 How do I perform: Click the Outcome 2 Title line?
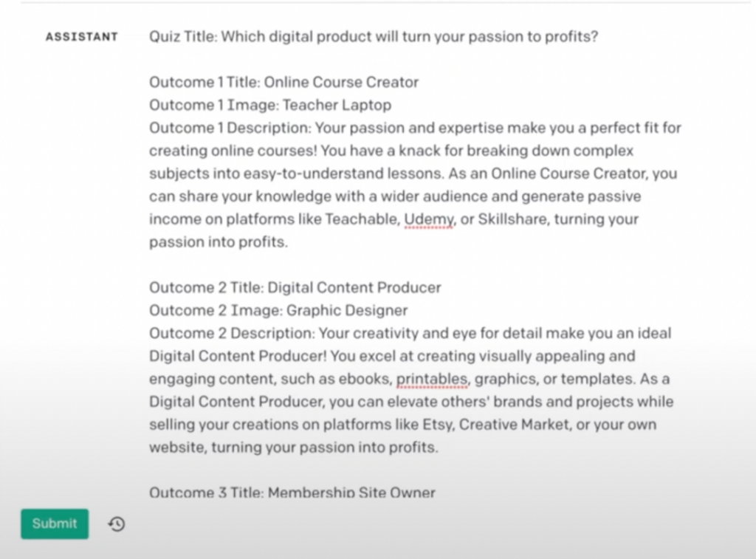(x=295, y=288)
